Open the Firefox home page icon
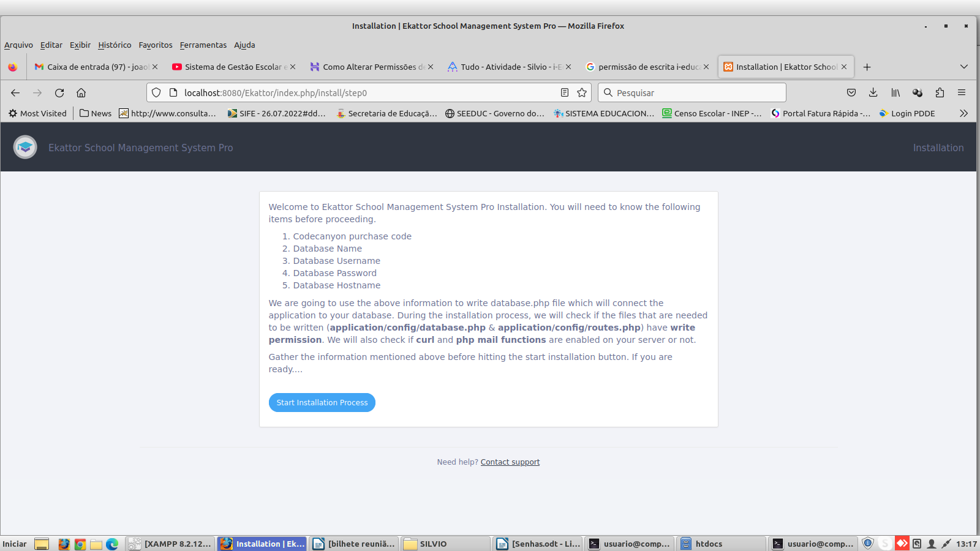 (x=81, y=92)
